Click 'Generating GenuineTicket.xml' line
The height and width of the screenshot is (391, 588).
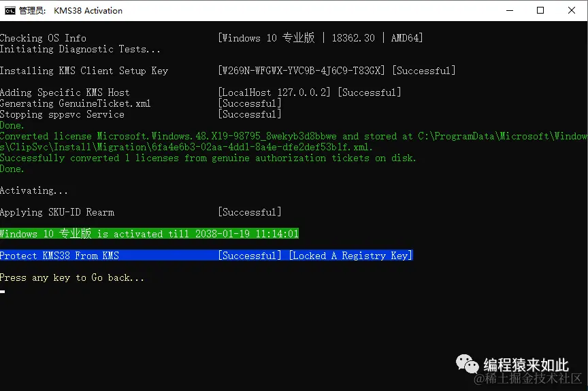point(75,103)
